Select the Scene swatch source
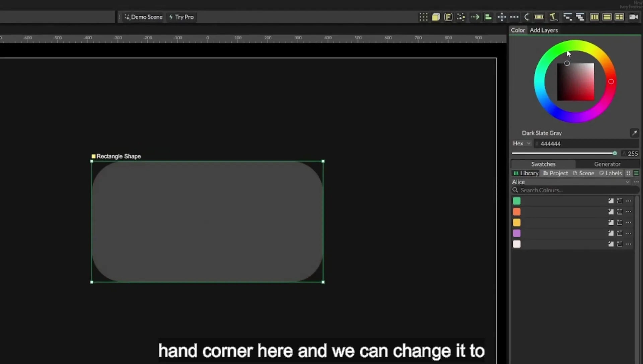The width and height of the screenshot is (643, 364). tap(583, 173)
